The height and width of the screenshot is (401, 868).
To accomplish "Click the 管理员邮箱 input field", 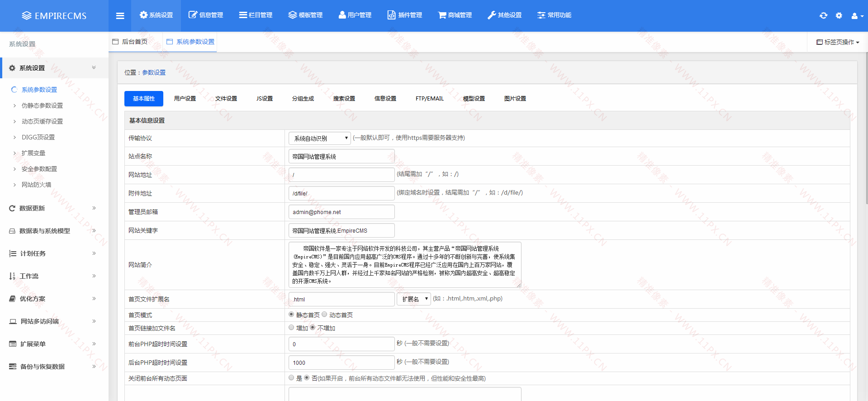I will (342, 212).
